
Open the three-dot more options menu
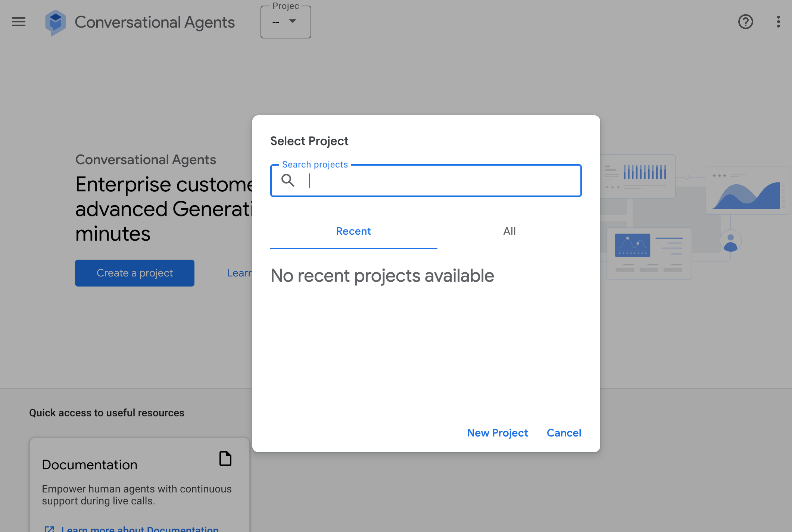tap(778, 22)
